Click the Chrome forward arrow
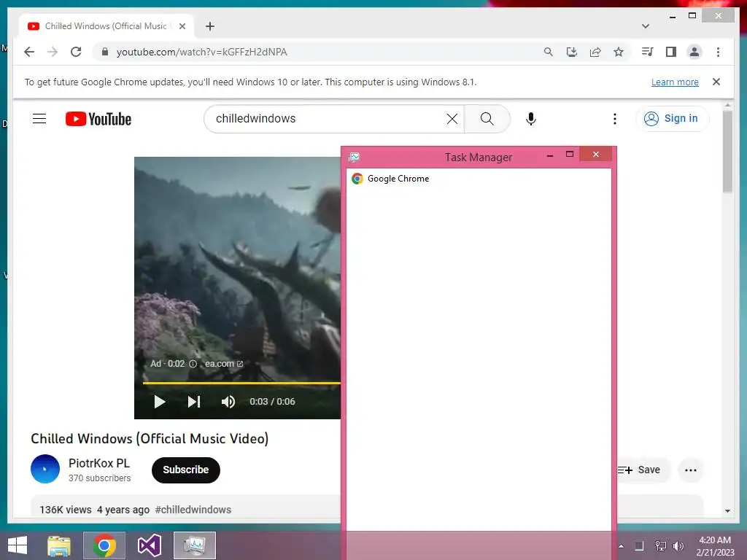 [x=53, y=52]
